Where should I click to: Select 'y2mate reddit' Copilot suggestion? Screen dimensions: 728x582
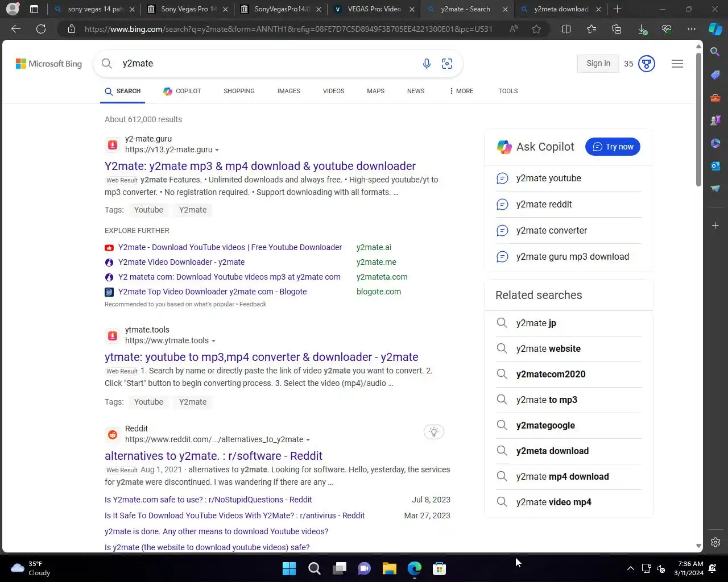(x=544, y=205)
